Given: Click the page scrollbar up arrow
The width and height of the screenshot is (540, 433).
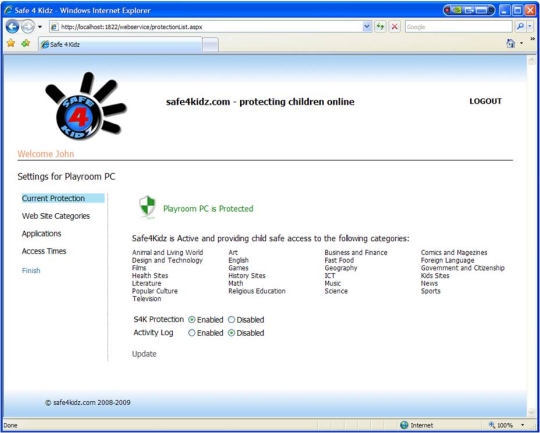Looking at the screenshot, I should click(531, 61).
